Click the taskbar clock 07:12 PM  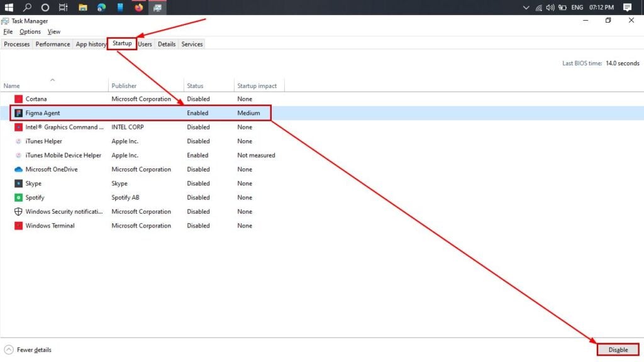point(601,8)
